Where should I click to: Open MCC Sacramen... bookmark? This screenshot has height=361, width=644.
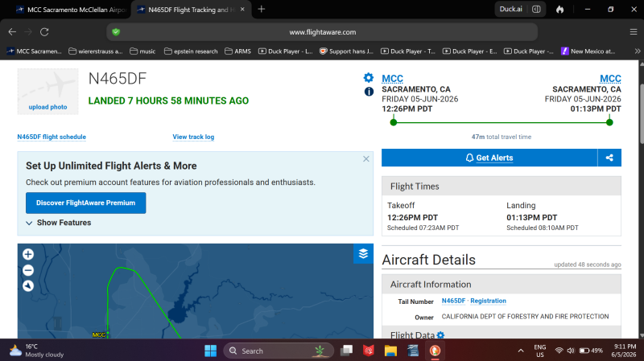point(34,51)
